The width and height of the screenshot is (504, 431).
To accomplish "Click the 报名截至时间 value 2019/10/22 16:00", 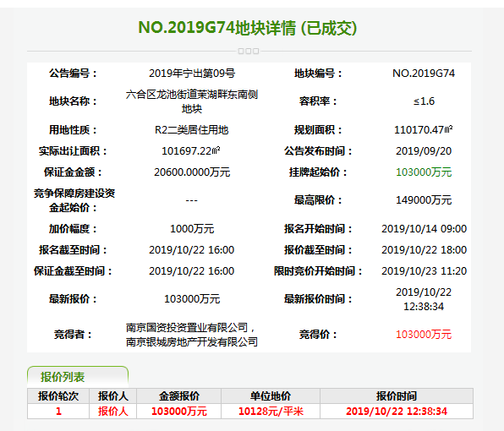I will pos(192,250).
